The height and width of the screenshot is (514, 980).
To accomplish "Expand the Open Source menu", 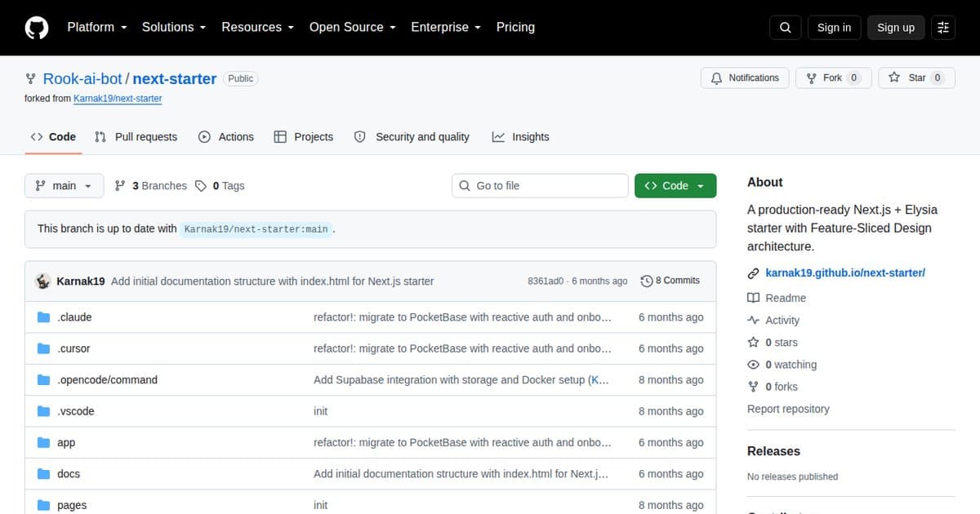I will [x=352, y=27].
